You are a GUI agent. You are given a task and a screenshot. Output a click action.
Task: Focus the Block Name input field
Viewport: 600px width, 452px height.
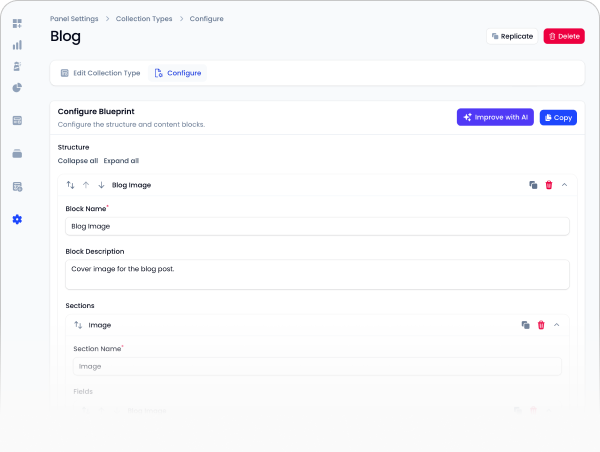pos(317,226)
